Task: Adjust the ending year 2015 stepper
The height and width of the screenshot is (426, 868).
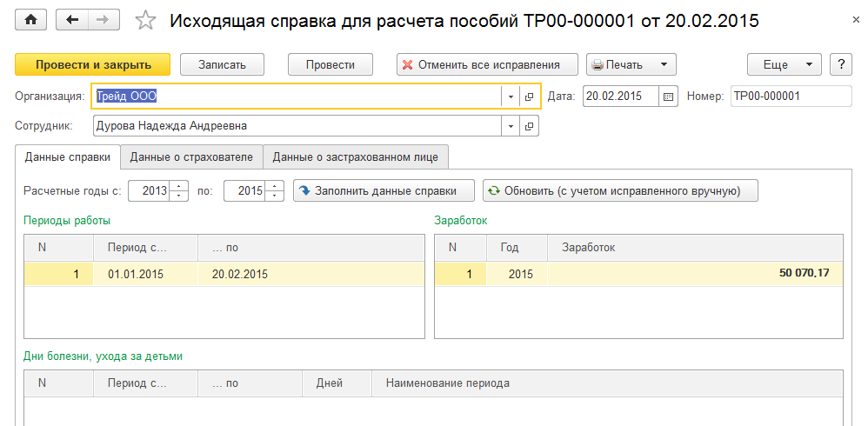Action: coord(276,191)
